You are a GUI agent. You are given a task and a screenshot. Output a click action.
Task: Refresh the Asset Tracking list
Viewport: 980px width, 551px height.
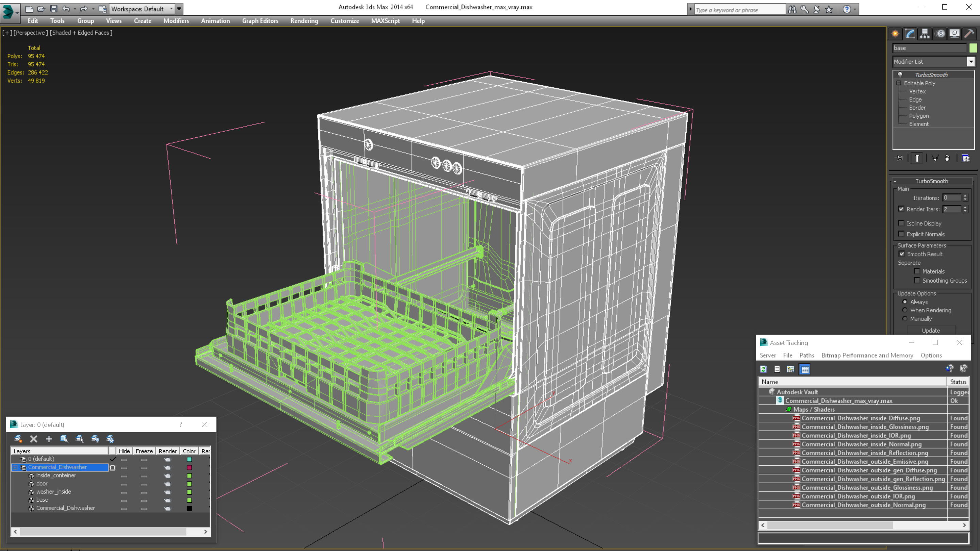click(x=764, y=369)
